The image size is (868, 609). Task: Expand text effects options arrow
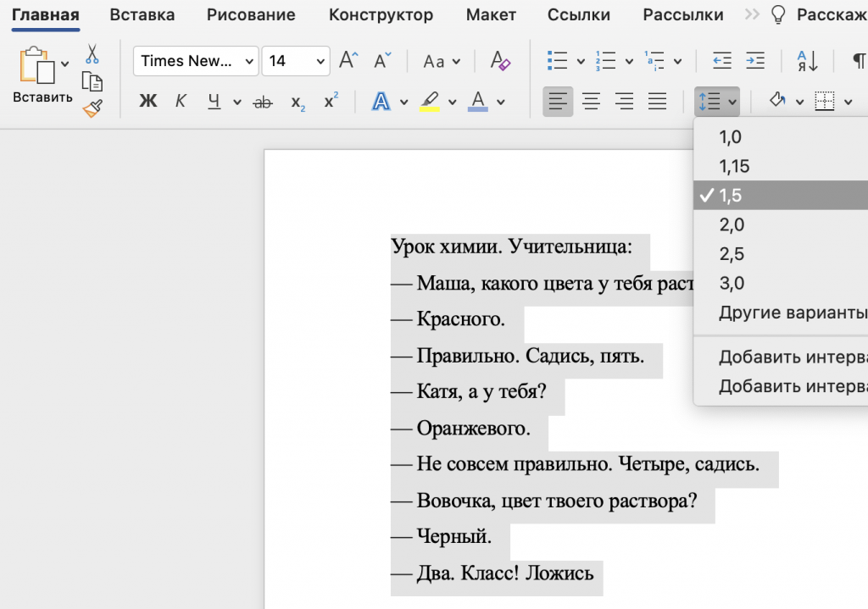(x=403, y=102)
